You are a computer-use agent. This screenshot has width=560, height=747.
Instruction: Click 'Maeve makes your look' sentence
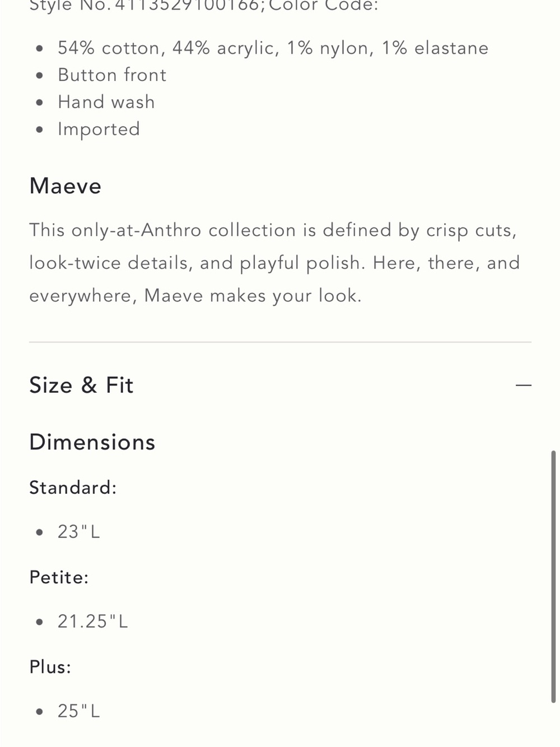(x=253, y=295)
